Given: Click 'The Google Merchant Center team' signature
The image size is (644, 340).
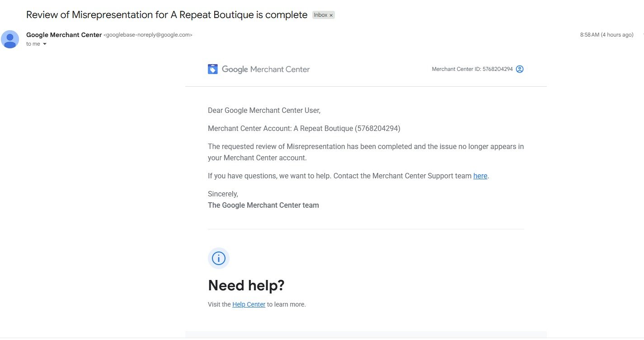Looking at the screenshot, I should click(x=263, y=205).
